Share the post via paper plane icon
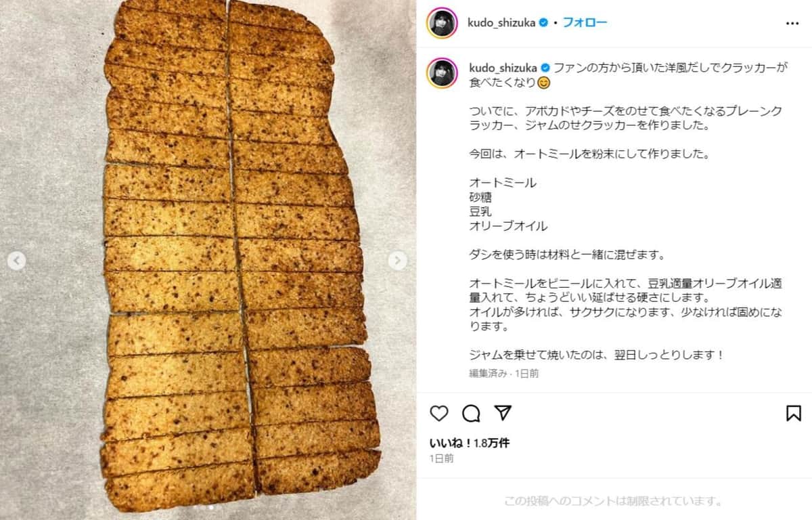Viewport: 812px width, 520px height. [x=503, y=413]
